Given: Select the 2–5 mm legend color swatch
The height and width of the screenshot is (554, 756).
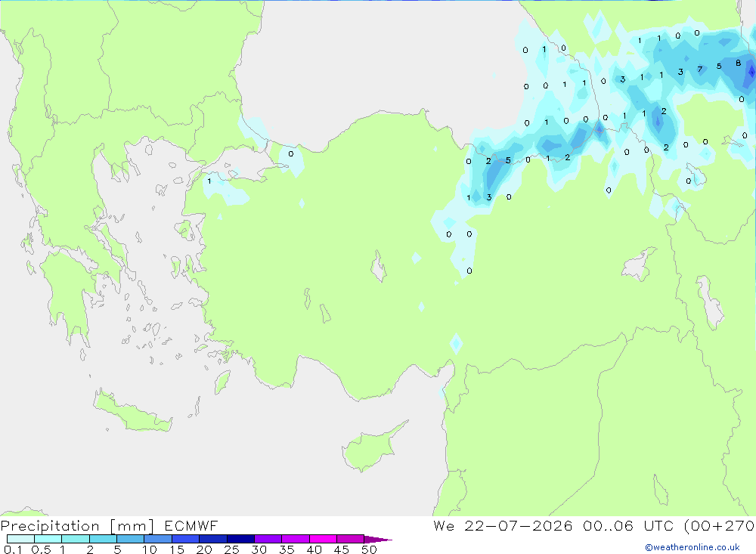Looking at the screenshot, I should pos(103,539).
